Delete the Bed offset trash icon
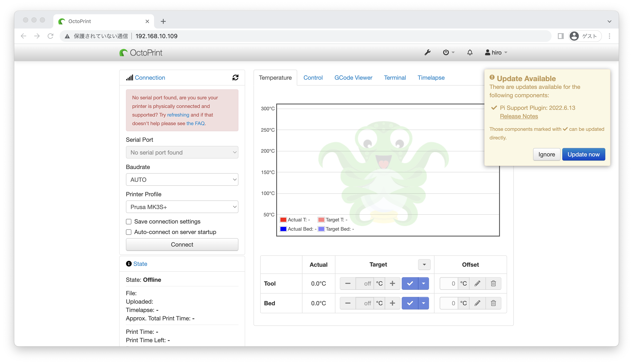Screen dimensions: 633x364 (493, 303)
